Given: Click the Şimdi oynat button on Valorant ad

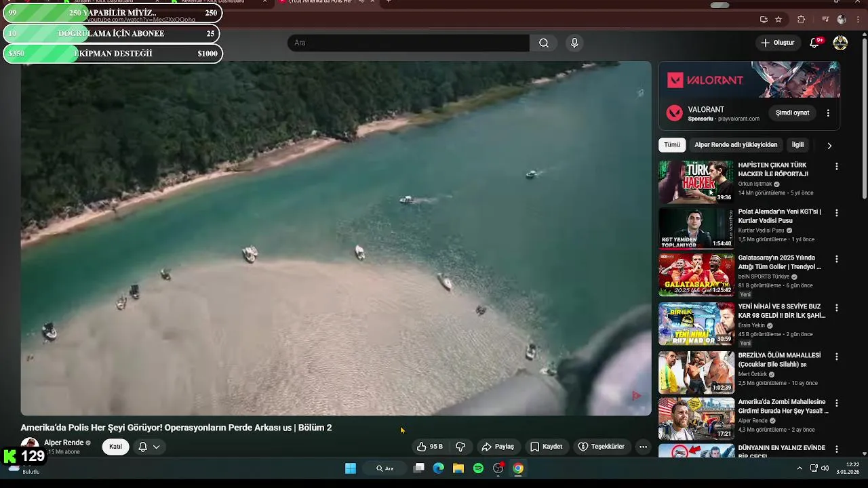Looking at the screenshot, I should click(792, 113).
